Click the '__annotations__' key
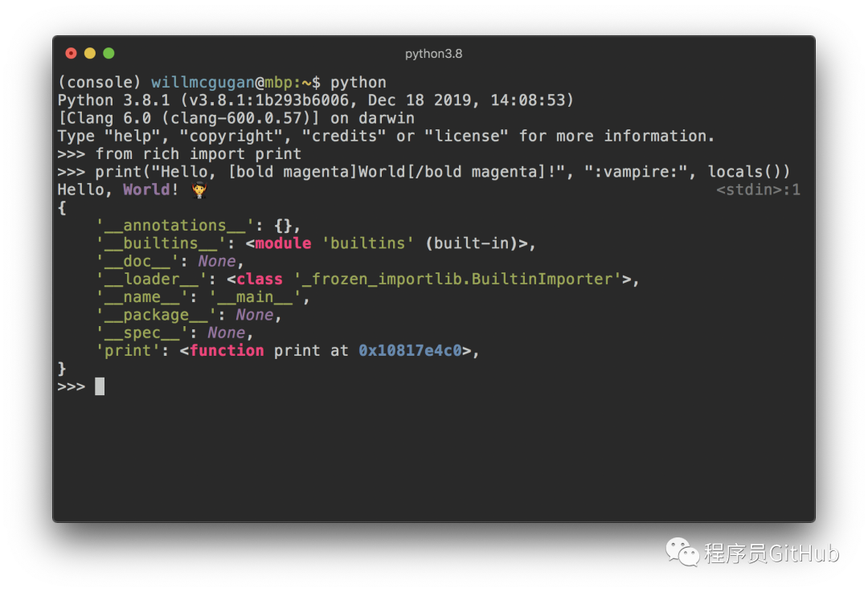 pos(175,225)
